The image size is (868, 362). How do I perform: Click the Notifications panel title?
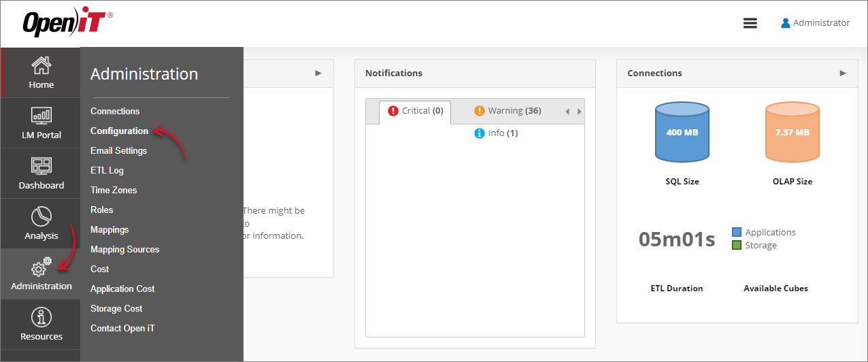(x=394, y=73)
